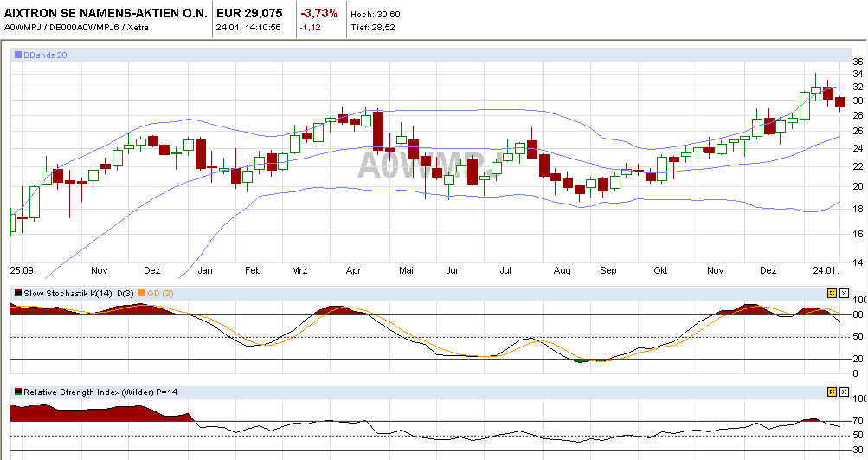The width and height of the screenshot is (868, 460).
Task: Click the blue BBands 20 color square
Action: [18, 55]
